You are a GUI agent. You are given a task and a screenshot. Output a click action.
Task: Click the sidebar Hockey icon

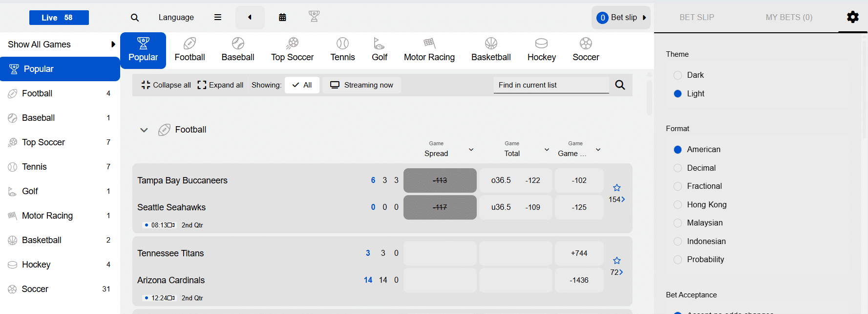coord(13,265)
